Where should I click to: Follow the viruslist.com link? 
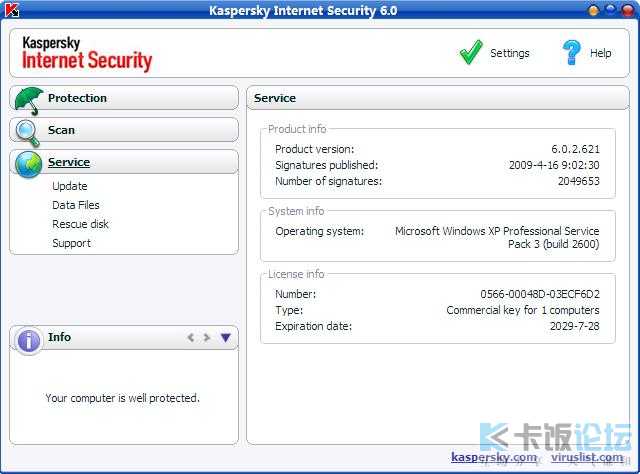tap(587, 457)
